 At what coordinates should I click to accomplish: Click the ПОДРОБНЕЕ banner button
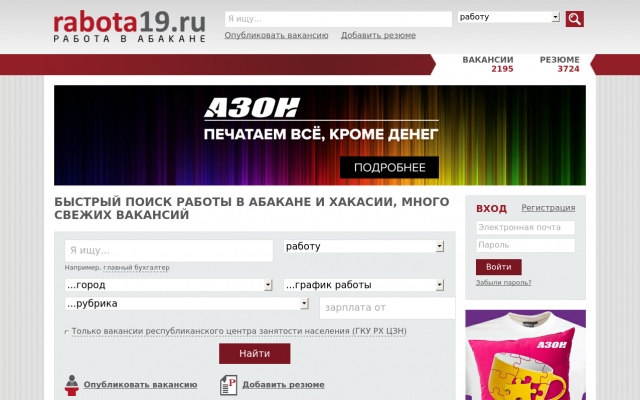coord(389,167)
